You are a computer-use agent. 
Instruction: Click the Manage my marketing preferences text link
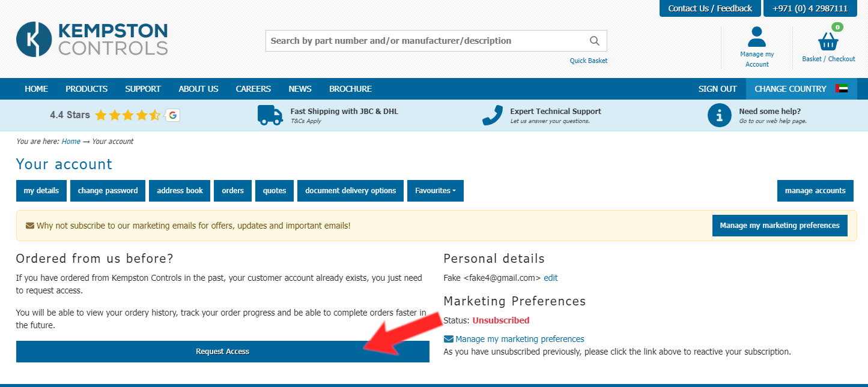pyautogui.click(x=520, y=339)
